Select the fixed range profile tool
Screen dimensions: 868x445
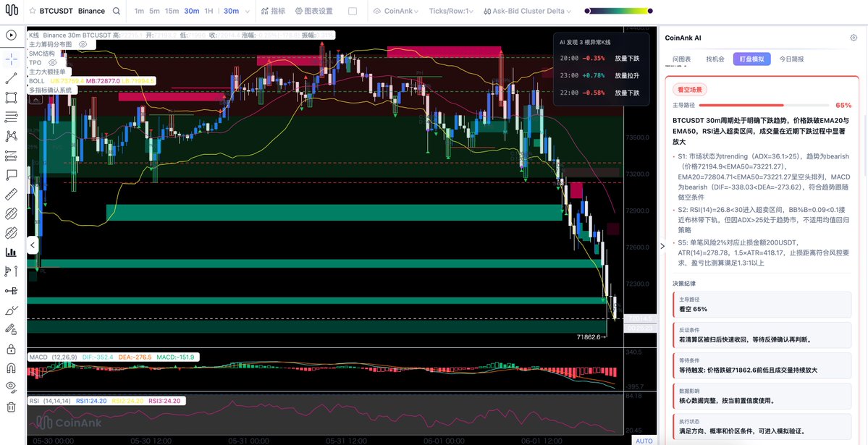[11, 291]
